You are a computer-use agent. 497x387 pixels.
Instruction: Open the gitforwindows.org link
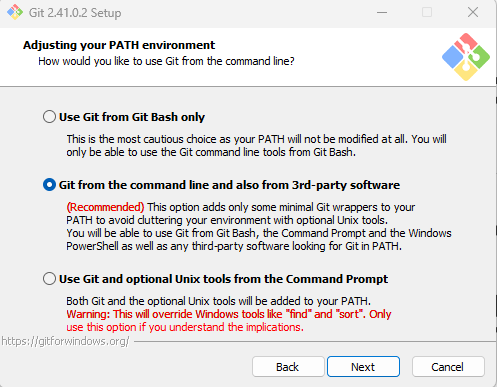[65, 341]
